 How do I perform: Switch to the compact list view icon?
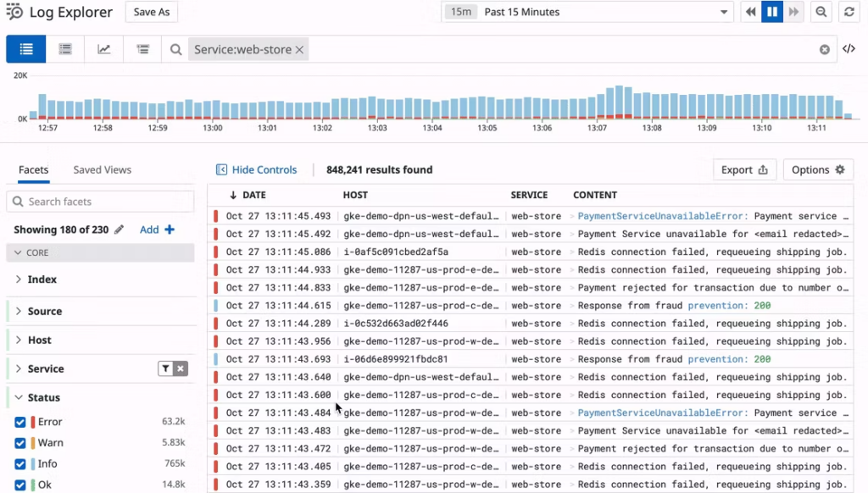coord(65,49)
